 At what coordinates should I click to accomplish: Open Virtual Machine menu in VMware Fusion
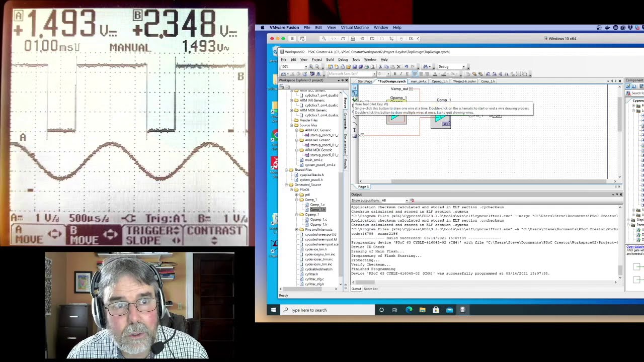point(355,28)
